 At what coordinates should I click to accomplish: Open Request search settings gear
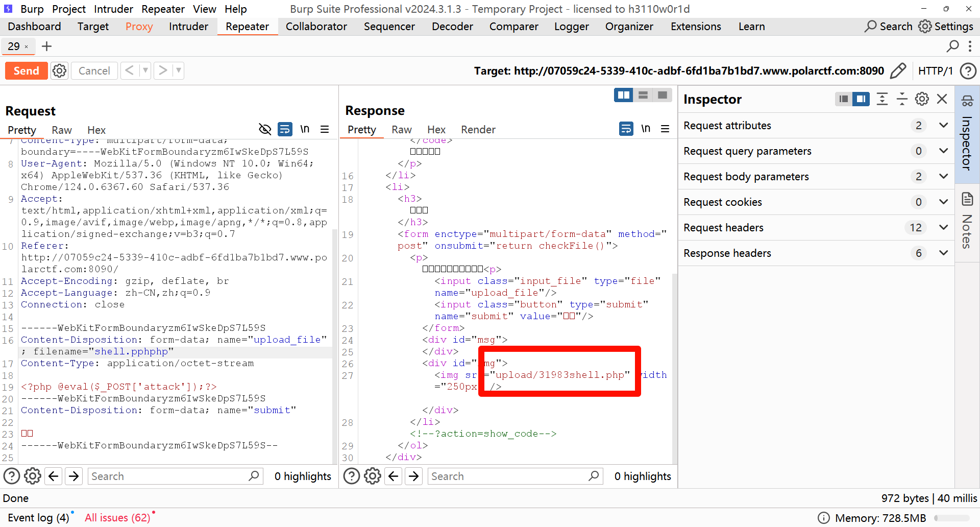click(x=33, y=476)
